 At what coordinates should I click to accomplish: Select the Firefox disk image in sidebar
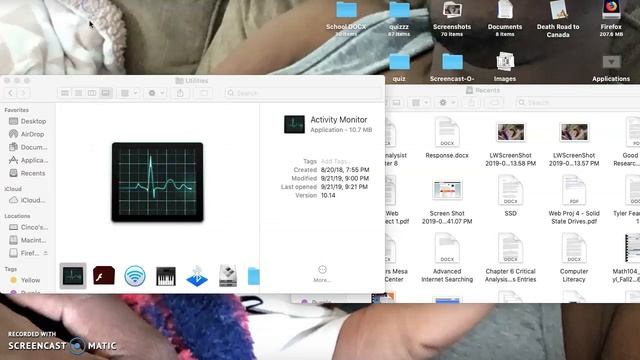tap(24, 253)
